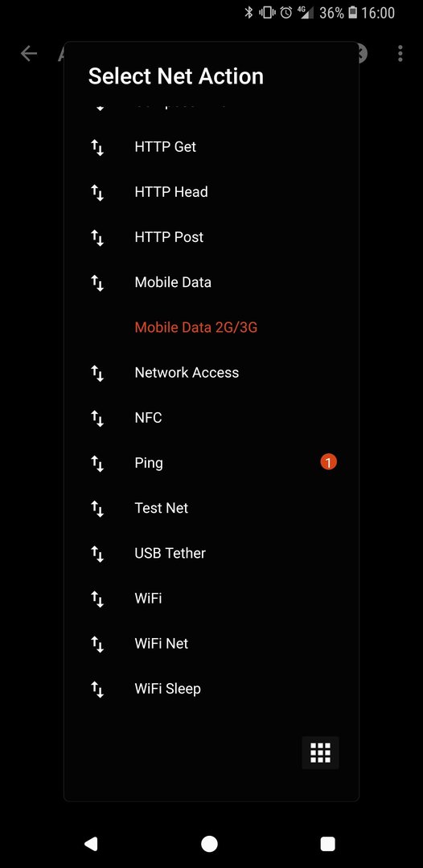Select the Mobile Data action
This screenshot has height=868, width=423.
pos(211,282)
